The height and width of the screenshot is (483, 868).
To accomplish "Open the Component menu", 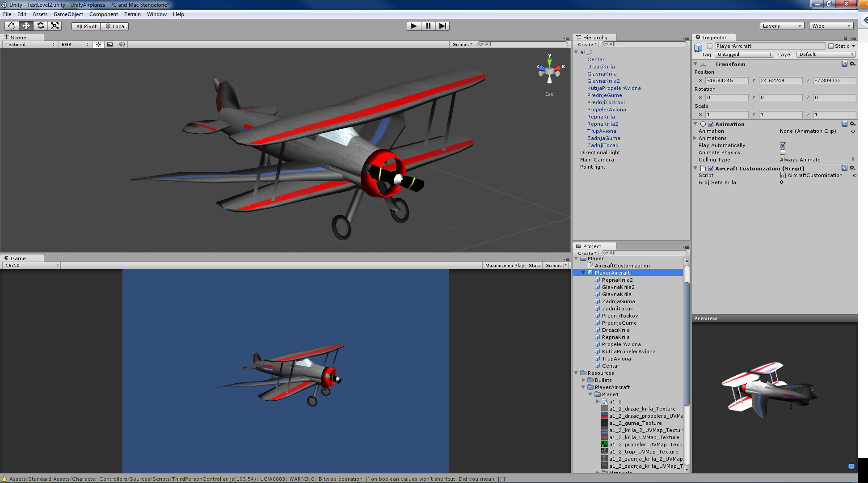I will click(104, 14).
